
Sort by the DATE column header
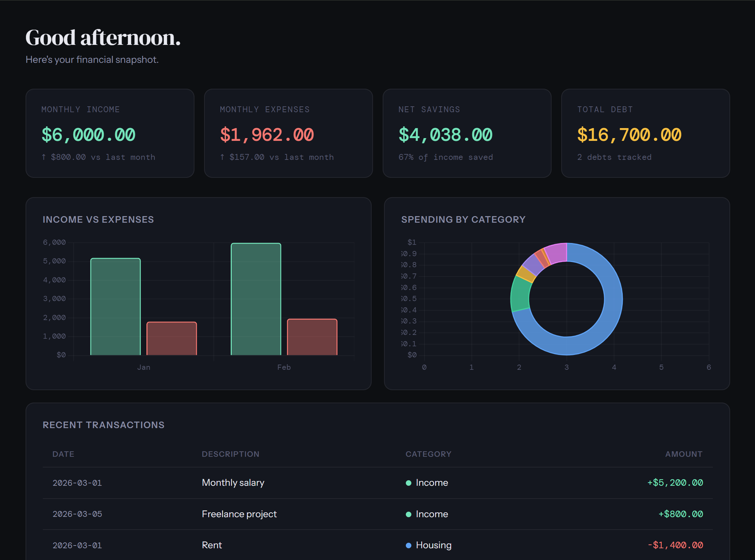click(63, 454)
